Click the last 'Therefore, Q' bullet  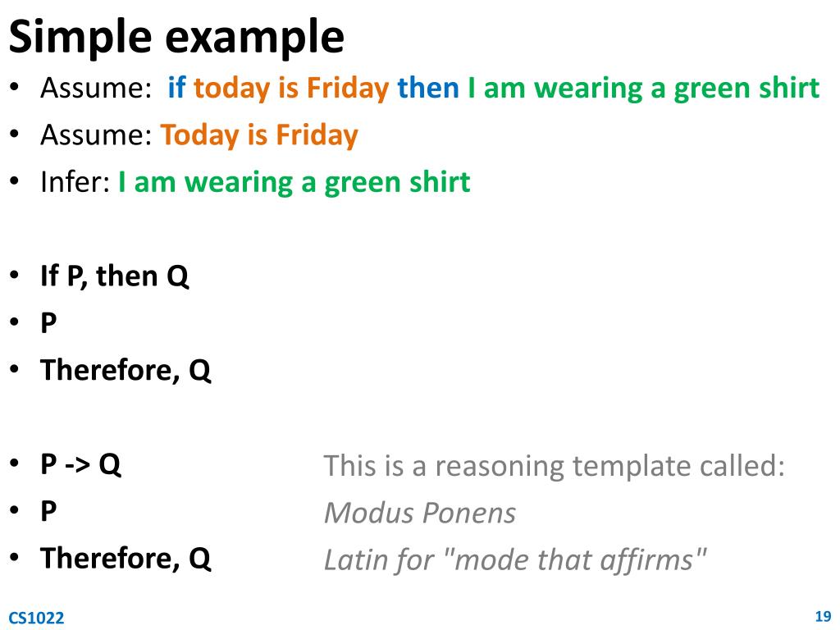[x=126, y=559]
